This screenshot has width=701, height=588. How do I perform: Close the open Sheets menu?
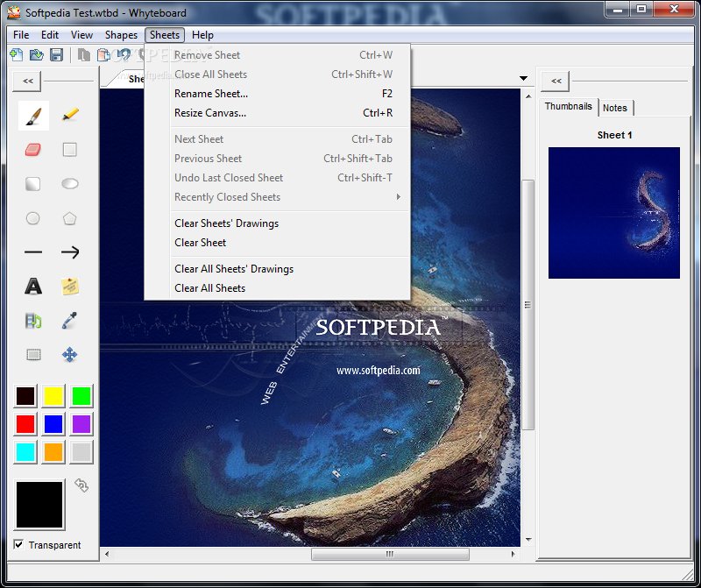coord(165,35)
